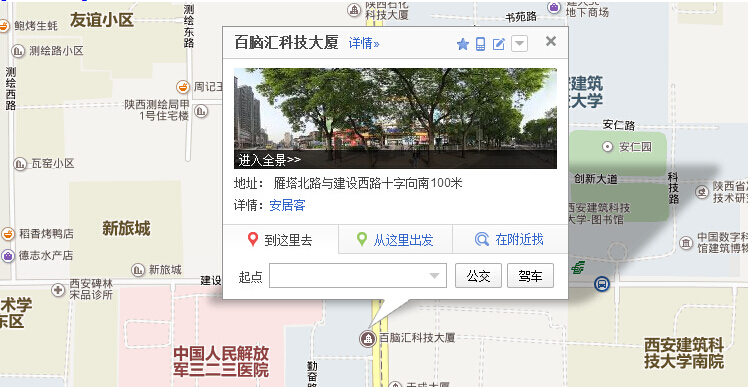Click the 新旅城 large area label

point(126,229)
